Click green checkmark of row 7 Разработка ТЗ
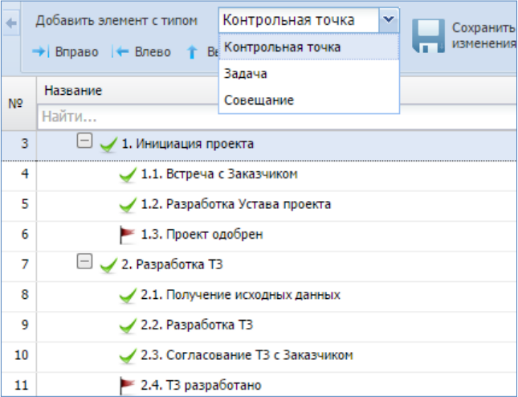 (x=108, y=265)
